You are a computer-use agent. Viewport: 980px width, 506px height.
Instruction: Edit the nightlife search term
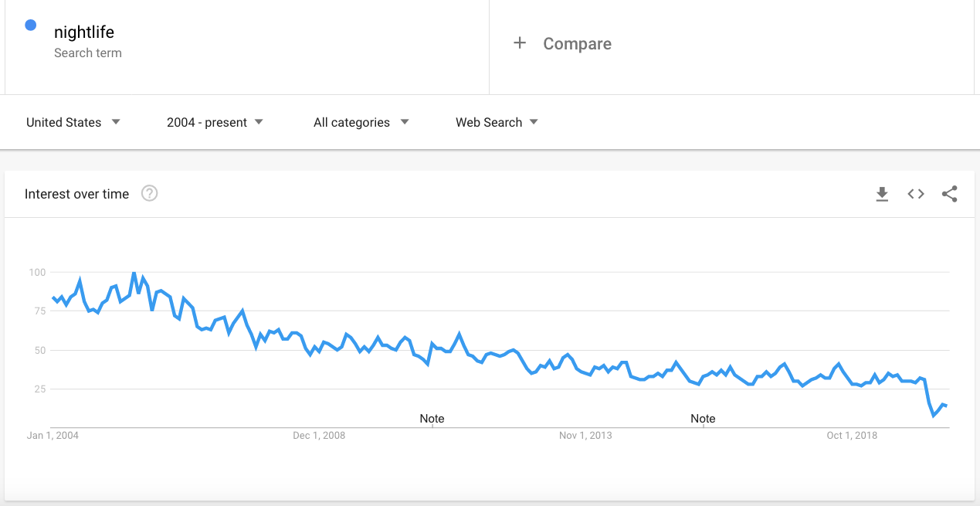tap(84, 32)
